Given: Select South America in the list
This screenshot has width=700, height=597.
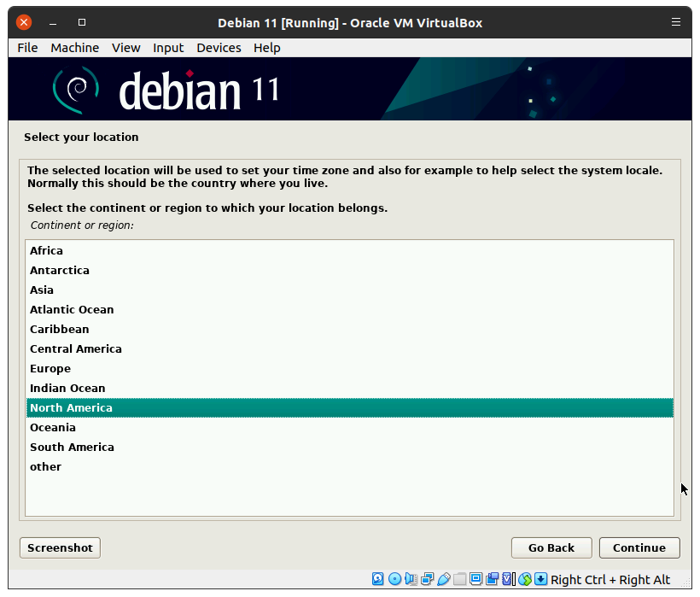Looking at the screenshot, I should point(72,447).
